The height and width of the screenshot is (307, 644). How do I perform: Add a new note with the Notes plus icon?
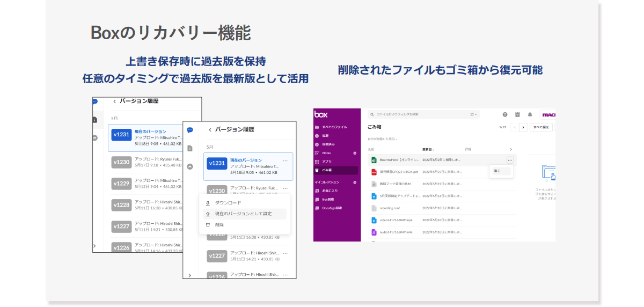click(355, 153)
